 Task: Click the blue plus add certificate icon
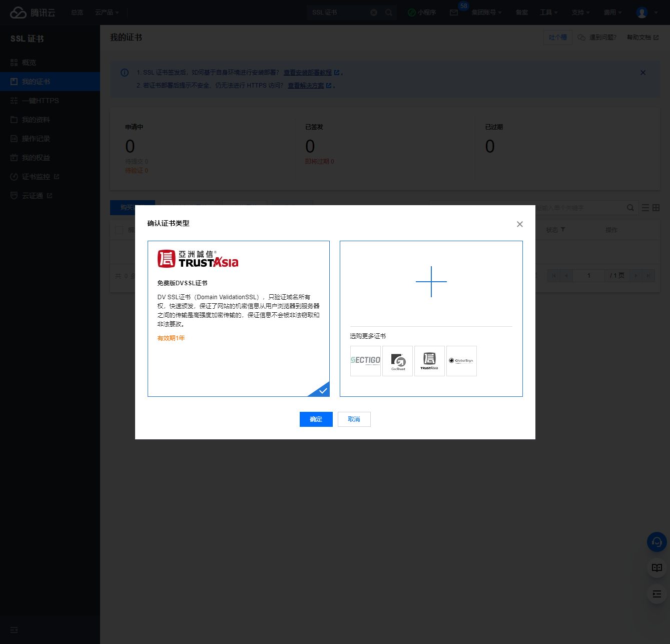tap(431, 282)
